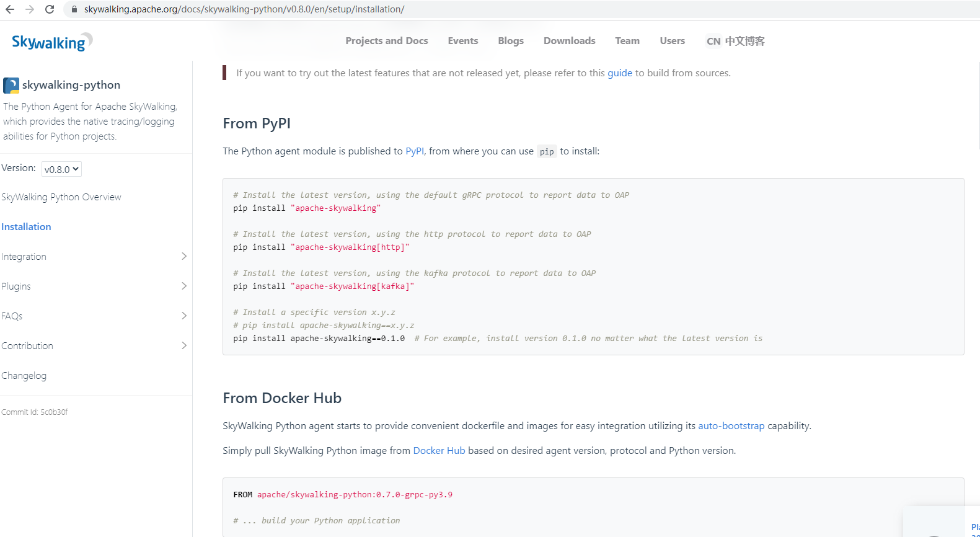Screen dimensions: 980x537
Task: Open the PyPI link
Action: 415,151
